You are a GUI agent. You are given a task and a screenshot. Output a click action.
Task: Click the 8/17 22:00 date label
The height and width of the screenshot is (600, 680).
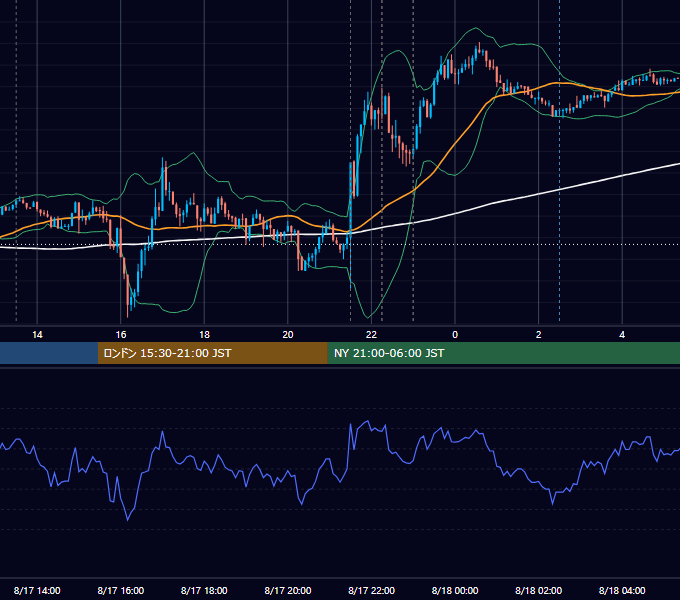click(x=372, y=590)
